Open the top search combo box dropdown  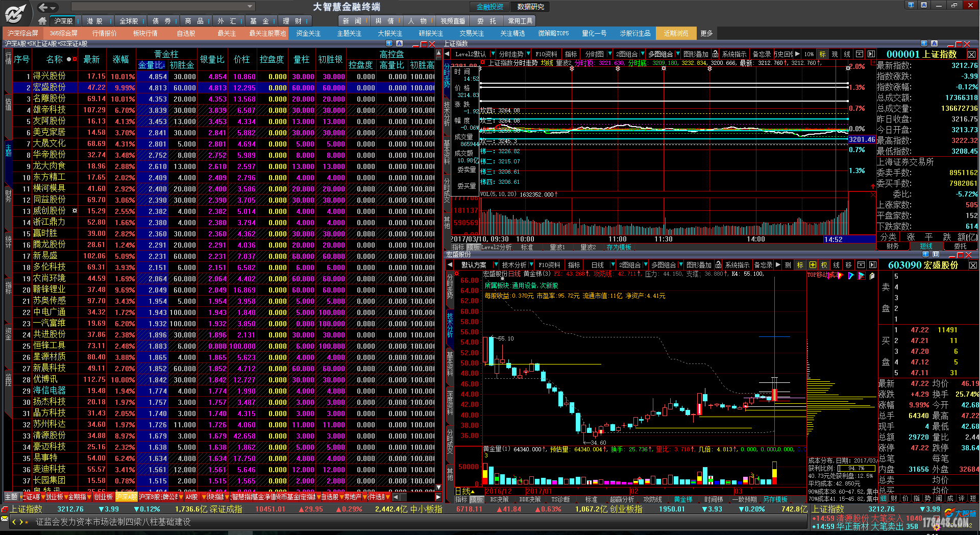tap(250, 7)
